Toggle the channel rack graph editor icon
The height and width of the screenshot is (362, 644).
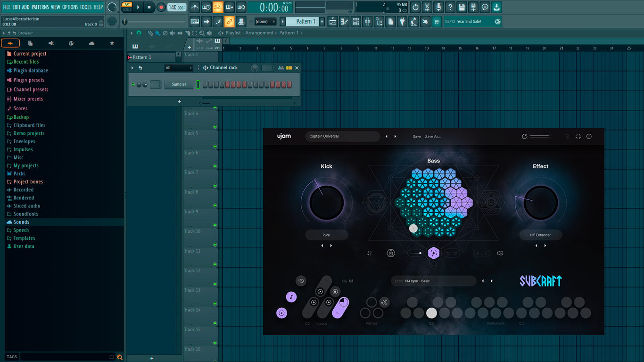coord(281,68)
